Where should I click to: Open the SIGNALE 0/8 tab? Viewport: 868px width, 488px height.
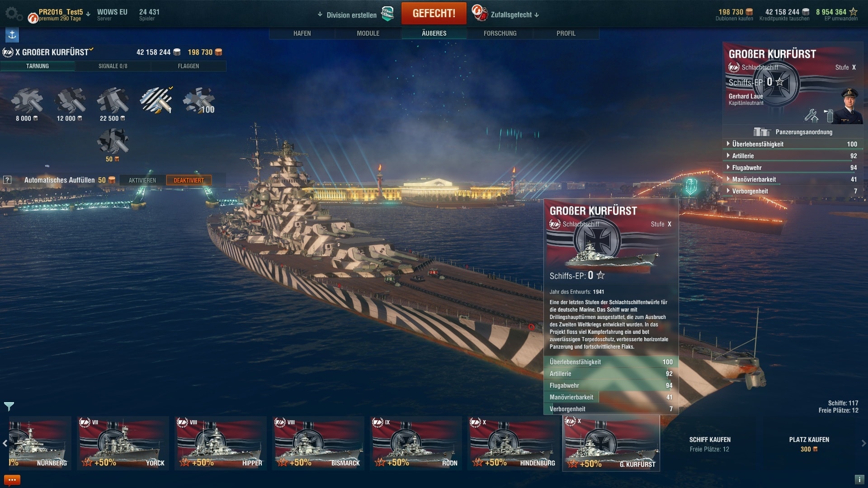[113, 66]
